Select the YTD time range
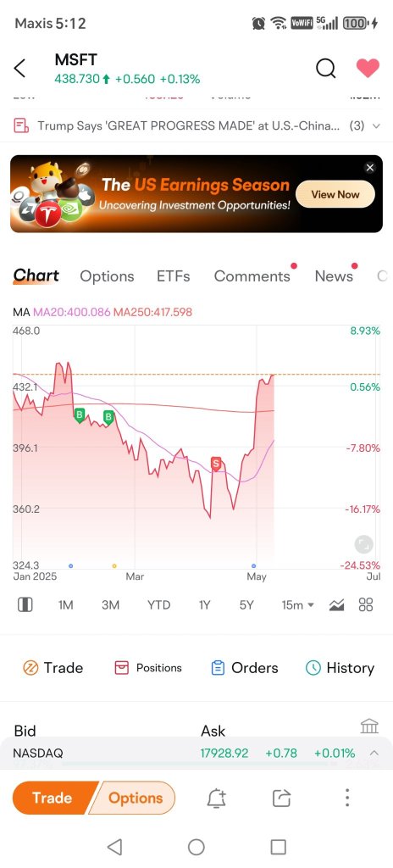393x868 pixels. [x=159, y=605]
